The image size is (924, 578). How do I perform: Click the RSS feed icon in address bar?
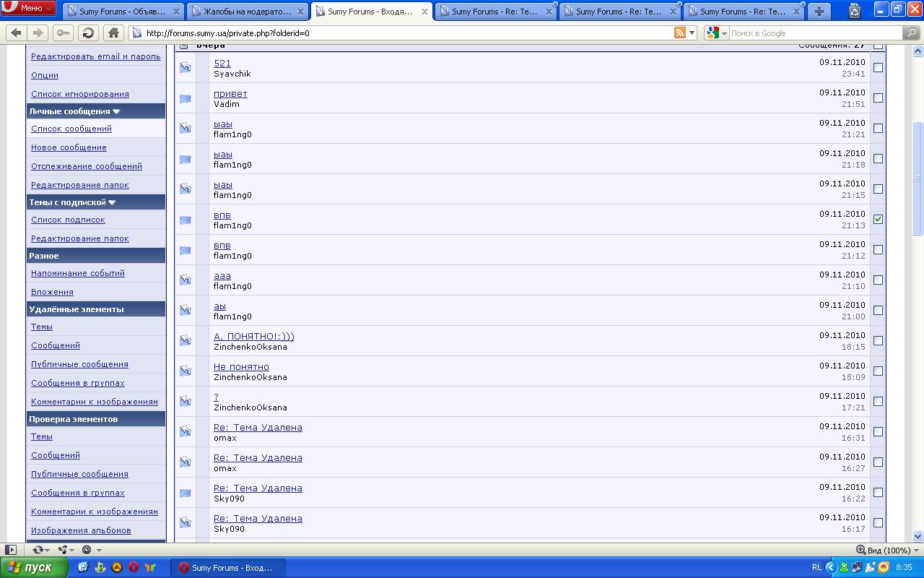click(x=679, y=33)
